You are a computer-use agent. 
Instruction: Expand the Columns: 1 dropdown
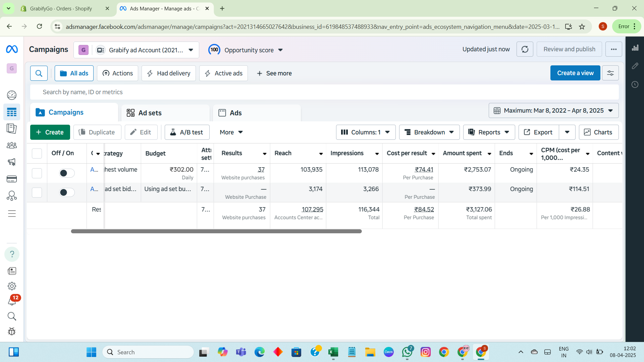tap(366, 132)
